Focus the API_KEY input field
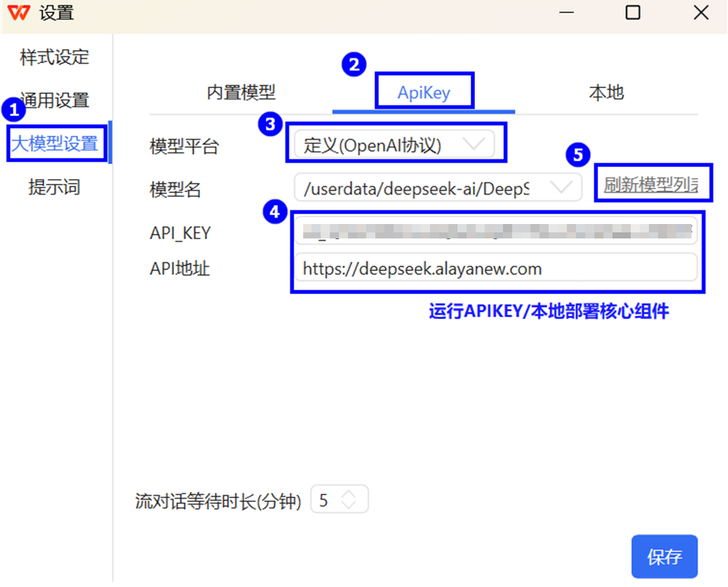This screenshot has width=728, height=587. click(495, 230)
